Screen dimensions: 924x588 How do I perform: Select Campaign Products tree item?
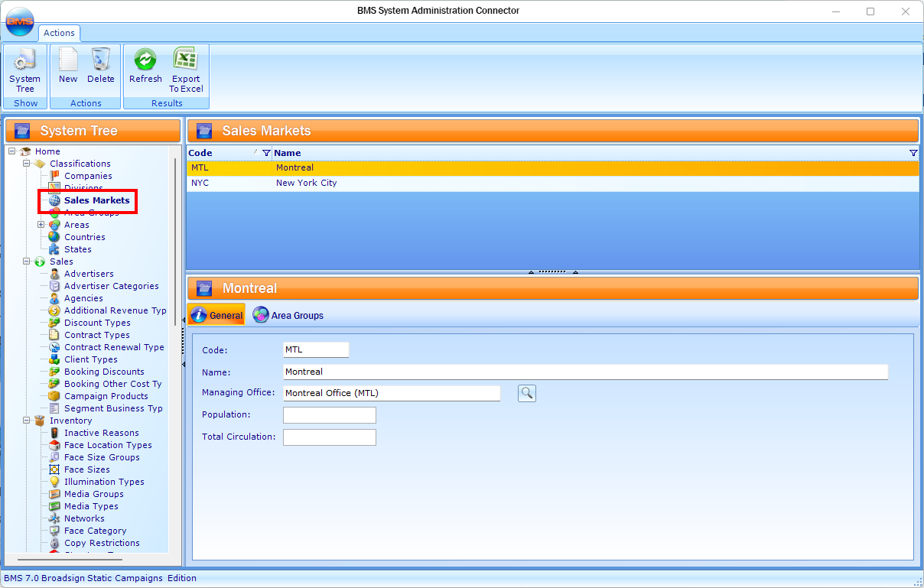click(x=106, y=396)
